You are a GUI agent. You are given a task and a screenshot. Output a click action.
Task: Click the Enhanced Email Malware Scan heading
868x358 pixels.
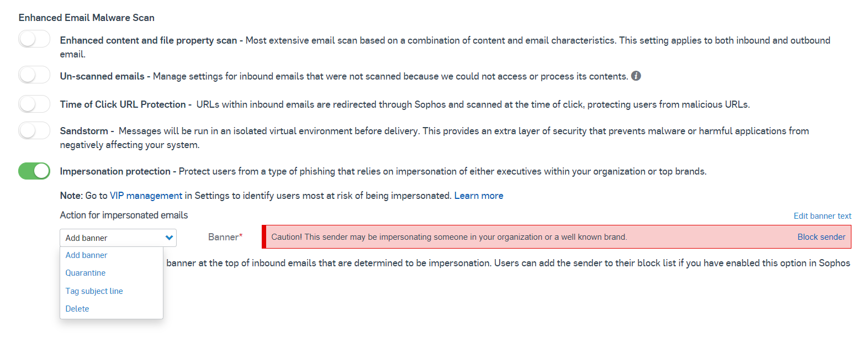point(87,18)
